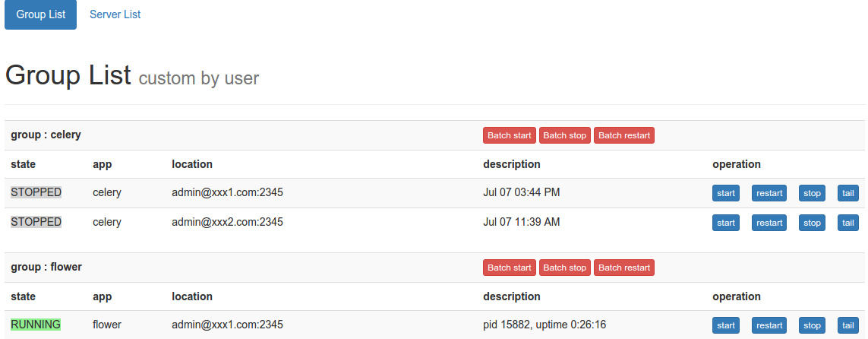
Task: Restart the running flower app
Action: 769,325
